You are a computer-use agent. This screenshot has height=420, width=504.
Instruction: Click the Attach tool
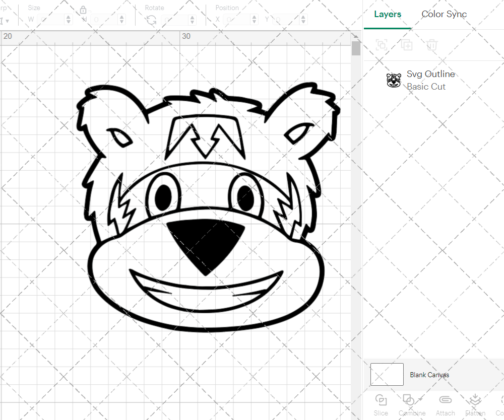point(445,400)
